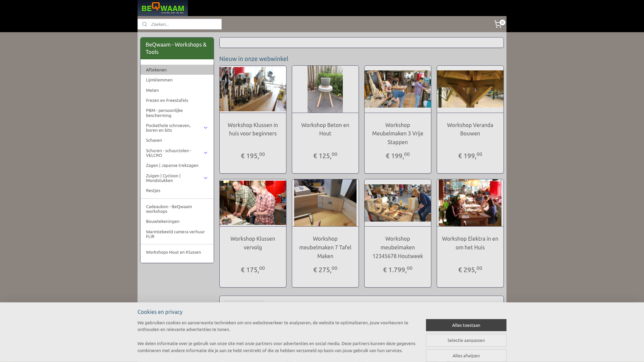Screen dimensions: 644x362
Task: Open Workshop meubelmaken 12345678 Houtweek image
Action: pyautogui.click(x=398, y=203)
